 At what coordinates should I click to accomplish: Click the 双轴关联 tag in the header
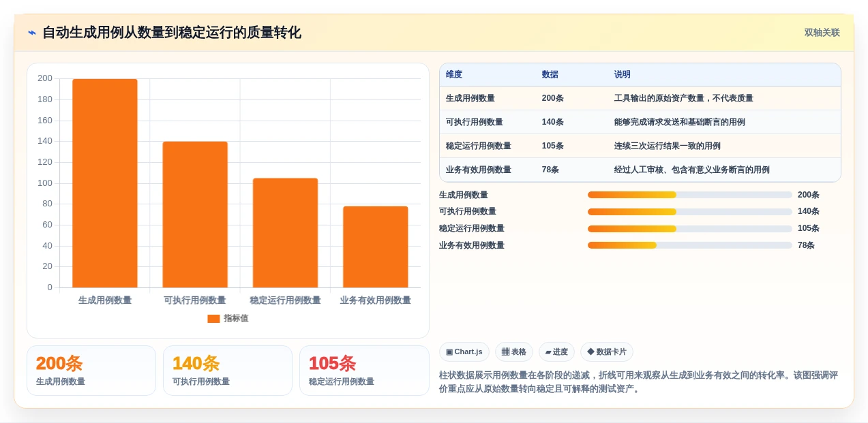coord(822,33)
